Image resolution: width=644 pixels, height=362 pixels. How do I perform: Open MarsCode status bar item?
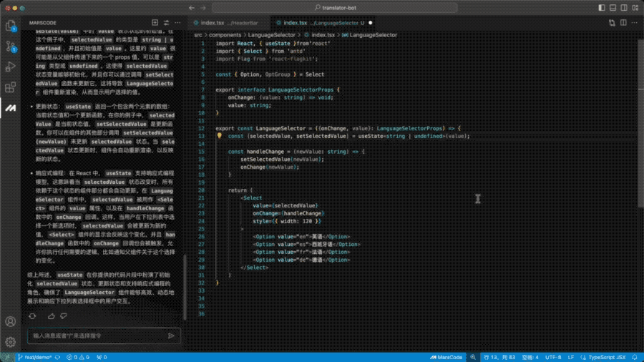[446, 357]
